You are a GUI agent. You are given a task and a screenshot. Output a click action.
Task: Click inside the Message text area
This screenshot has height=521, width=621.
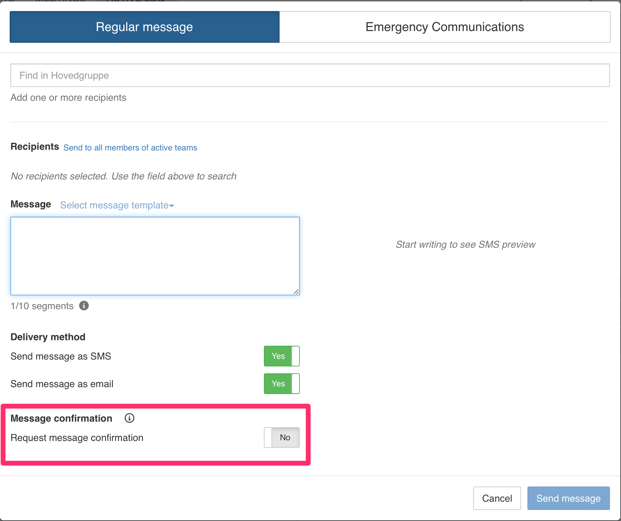tap(155, 256)
